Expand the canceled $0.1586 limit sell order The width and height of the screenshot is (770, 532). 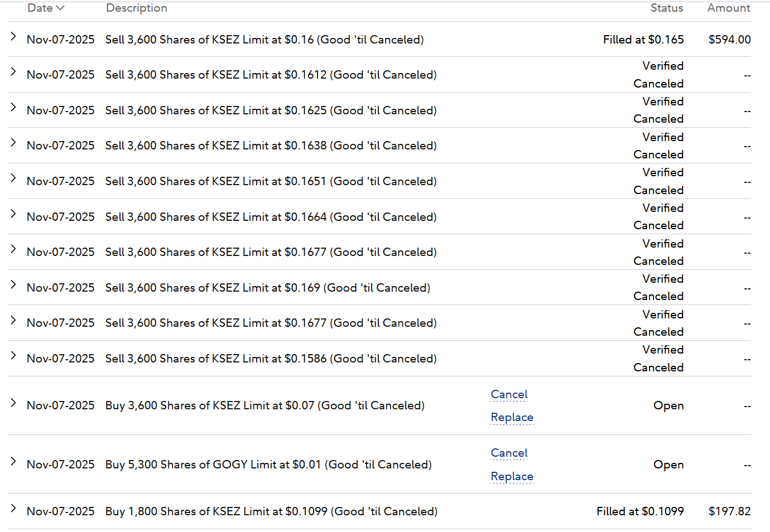coord(13,356)
